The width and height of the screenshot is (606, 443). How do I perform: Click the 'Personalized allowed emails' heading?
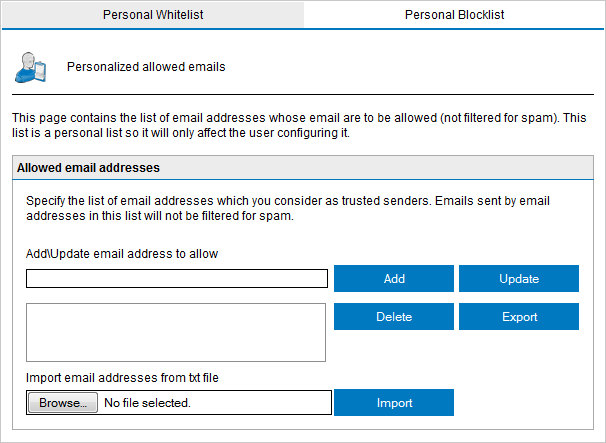click(x=146, y=66)
